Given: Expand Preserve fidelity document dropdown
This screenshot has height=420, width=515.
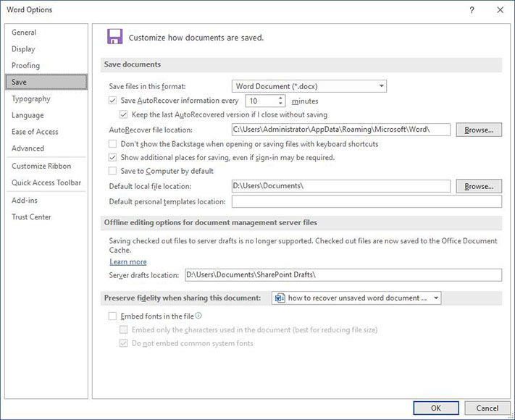Looking at the screenshot, I should [356, 298].
